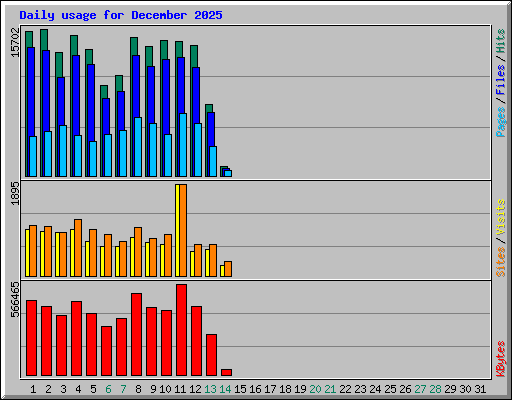Screen dimensions: 512x400
Task: Click the cyan 'Pages' legend label
Action: click(x=501, y=122)
